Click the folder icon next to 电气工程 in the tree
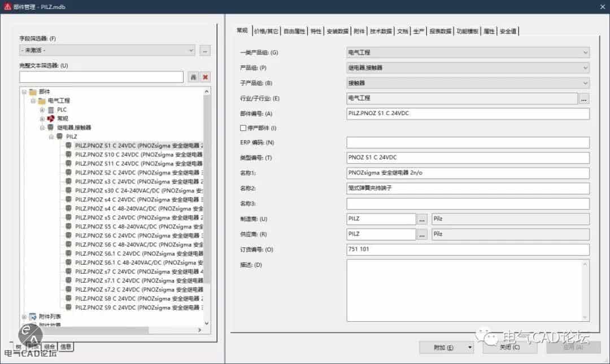Viewport: 610px width, 364px height. click(42, 100)
